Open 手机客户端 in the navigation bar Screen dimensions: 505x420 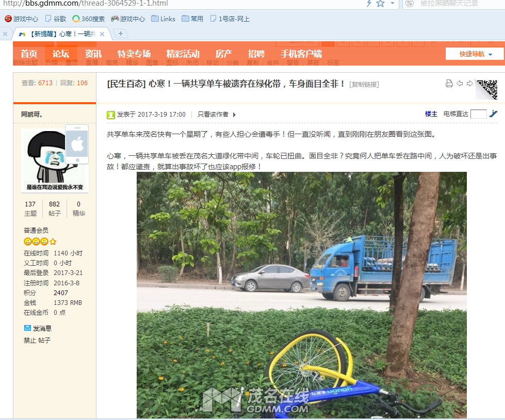(x=301, y=54)
